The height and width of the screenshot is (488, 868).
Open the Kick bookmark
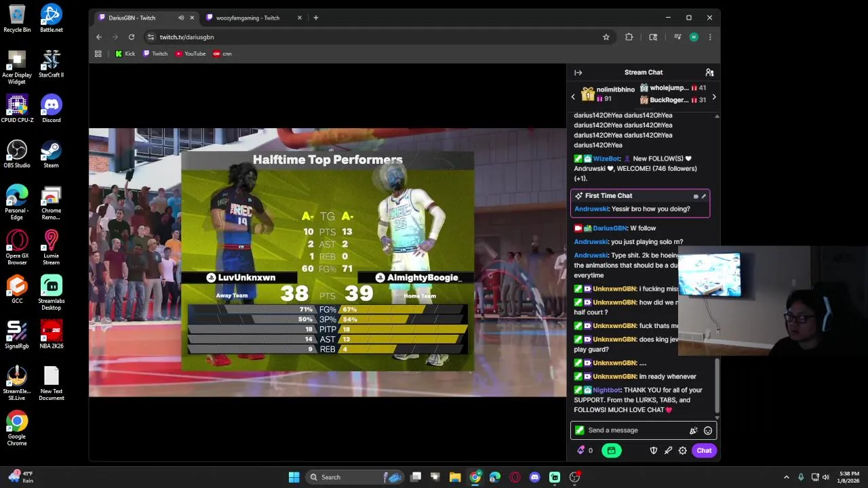click(125, 54)
